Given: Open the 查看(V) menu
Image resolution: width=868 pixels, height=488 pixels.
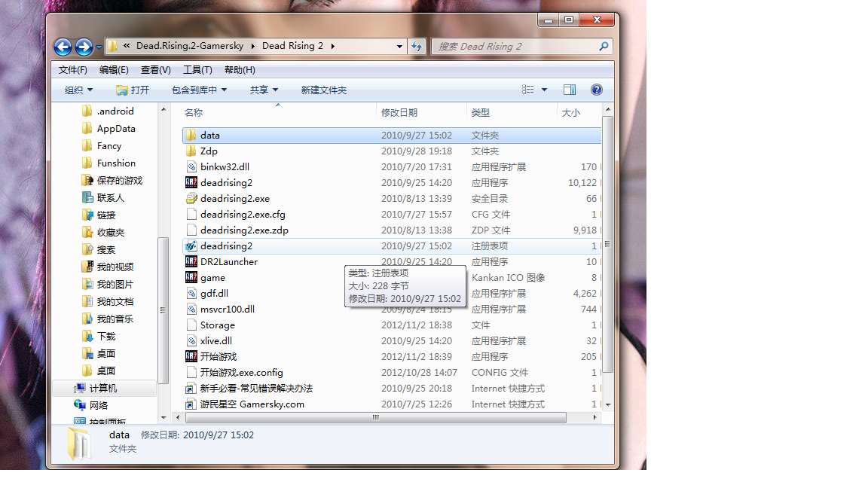Looking at the screenshot, I should (x=155, y=70).
